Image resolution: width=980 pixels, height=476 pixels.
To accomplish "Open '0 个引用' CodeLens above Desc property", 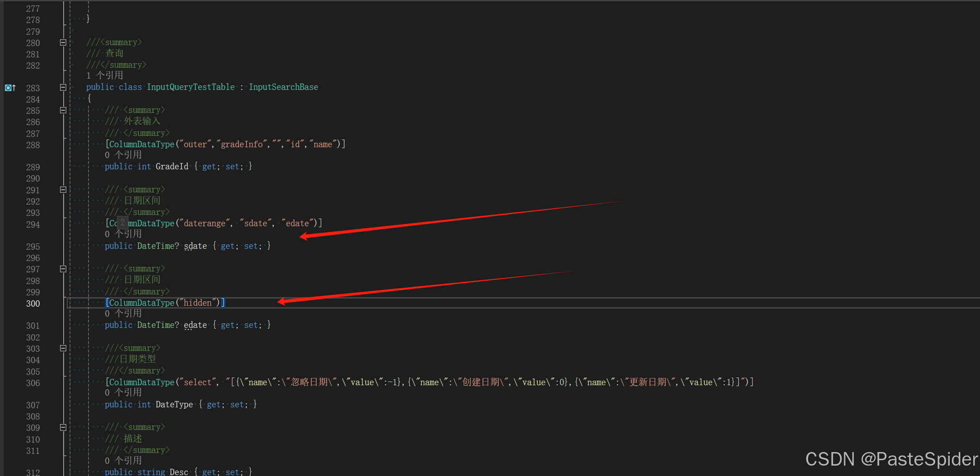I will [123, 461].
